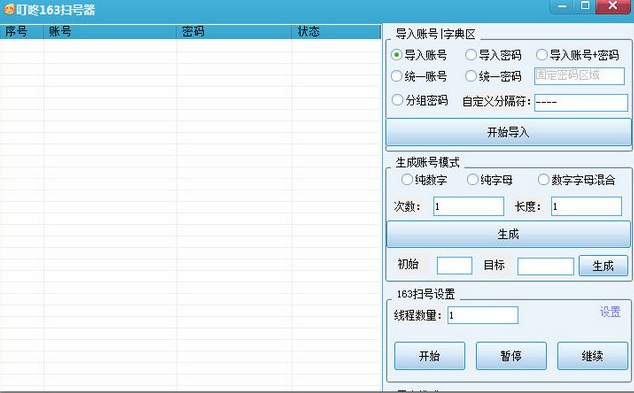Click the 暂停 button

(x=511, y=356)
